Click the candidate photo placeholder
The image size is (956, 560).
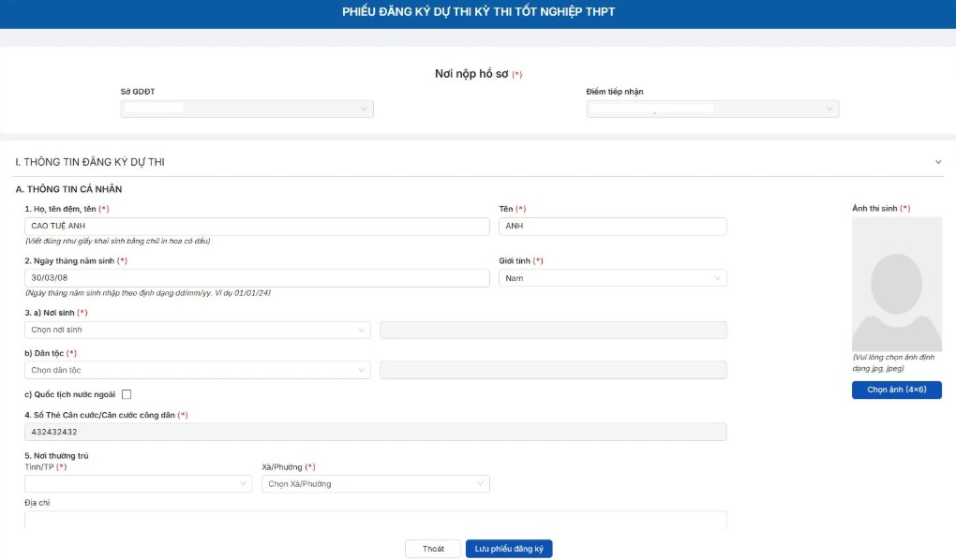896,284
